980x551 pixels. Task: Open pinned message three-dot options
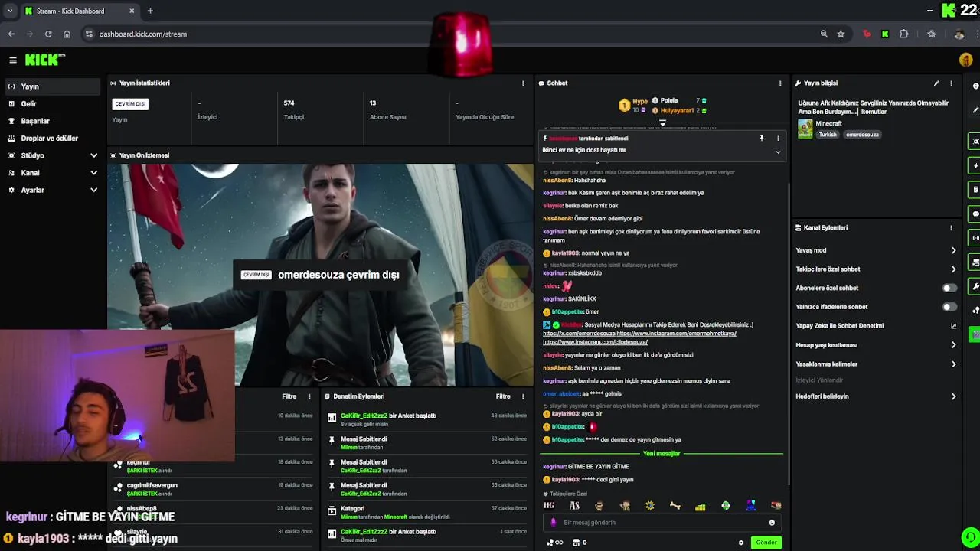[x=778, y=139]
